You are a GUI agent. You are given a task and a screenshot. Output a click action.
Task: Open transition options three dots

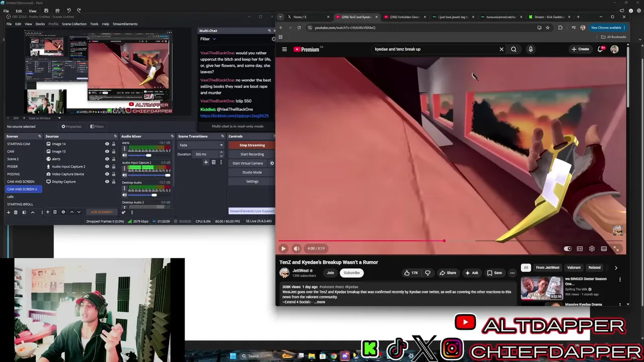pos(220,162)
